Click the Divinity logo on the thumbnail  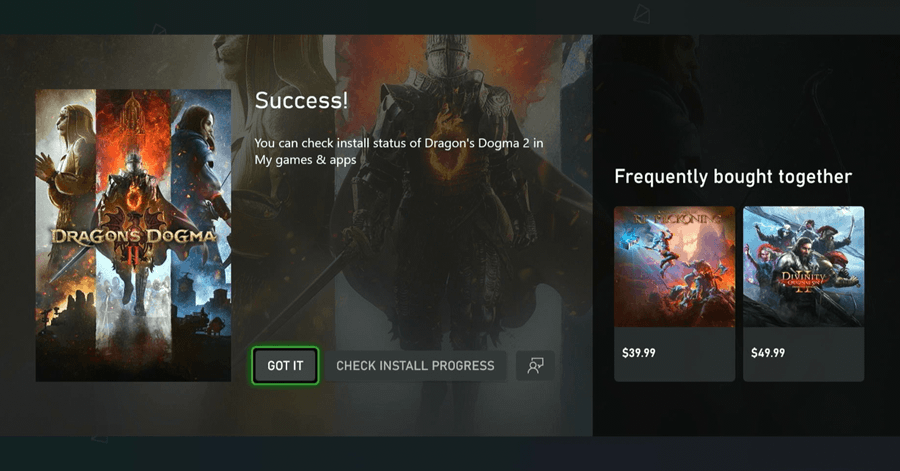[x=804, y=281]
